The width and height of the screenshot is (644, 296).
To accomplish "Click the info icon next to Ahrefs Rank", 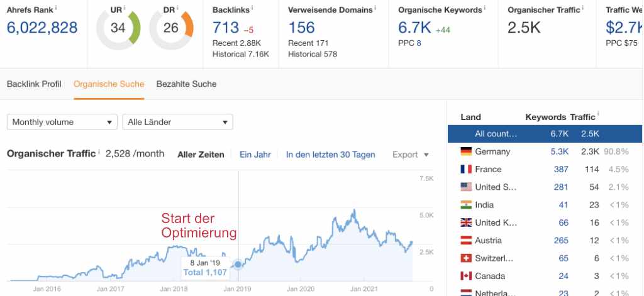I will pos(55,7).
